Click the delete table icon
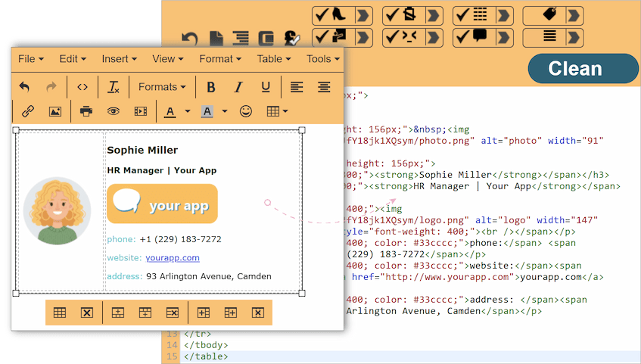641x364 pixels. click(87, 313)
